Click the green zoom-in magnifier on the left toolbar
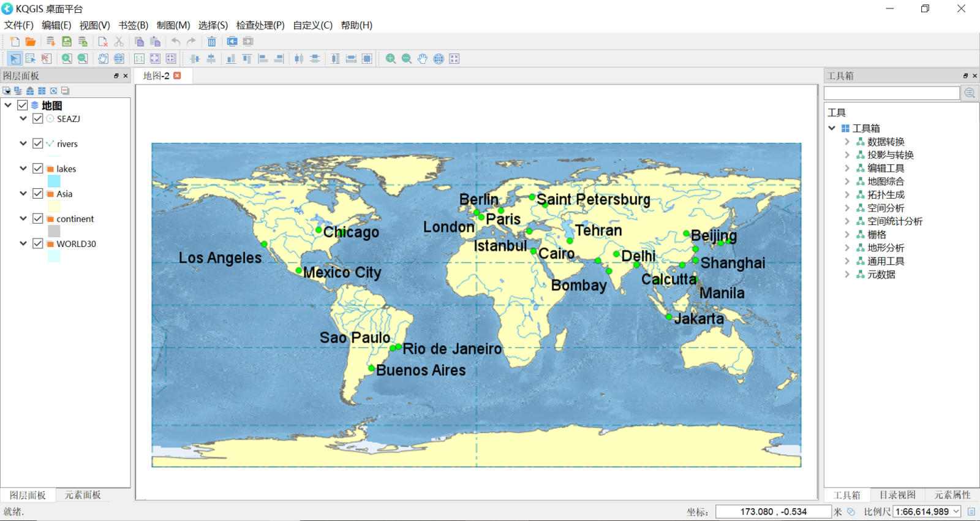This screenshot has height=521, width=980. point(67,59)
